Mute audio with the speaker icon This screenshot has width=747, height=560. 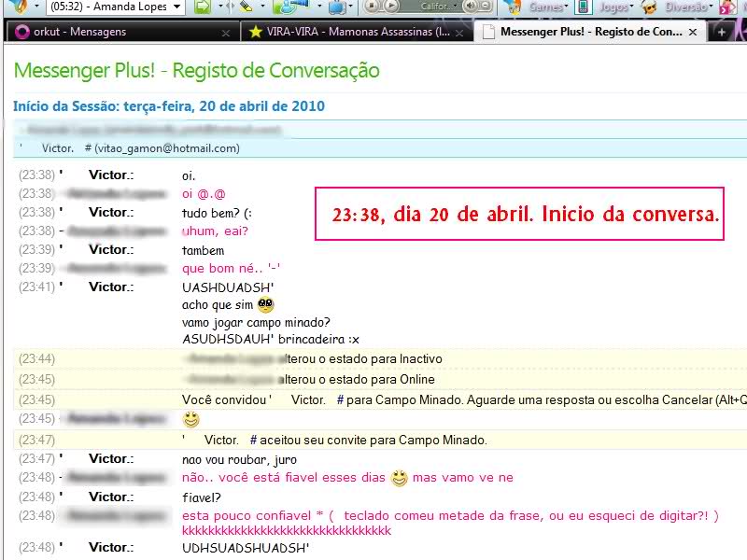coord(472,7)
